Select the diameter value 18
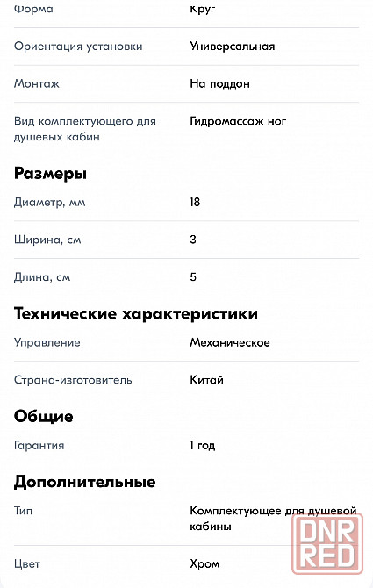This screenshot has width=373, height=588. [x=195, y=202]
